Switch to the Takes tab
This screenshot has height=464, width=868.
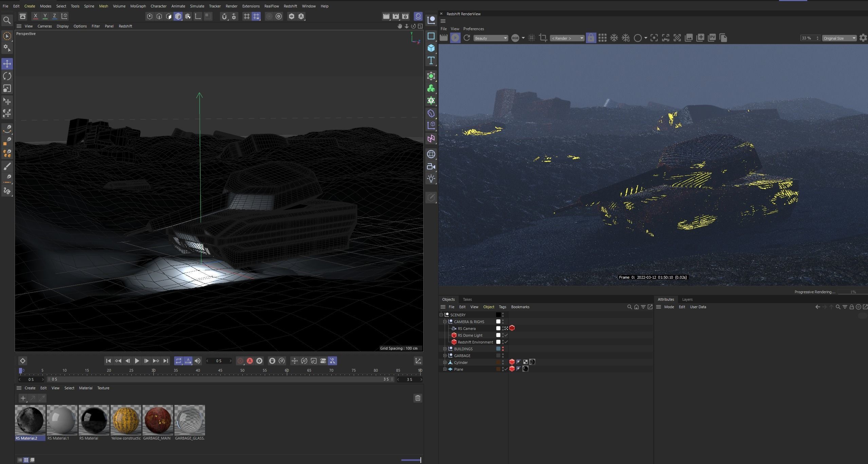pyautogui.click(x=467, y=299)
